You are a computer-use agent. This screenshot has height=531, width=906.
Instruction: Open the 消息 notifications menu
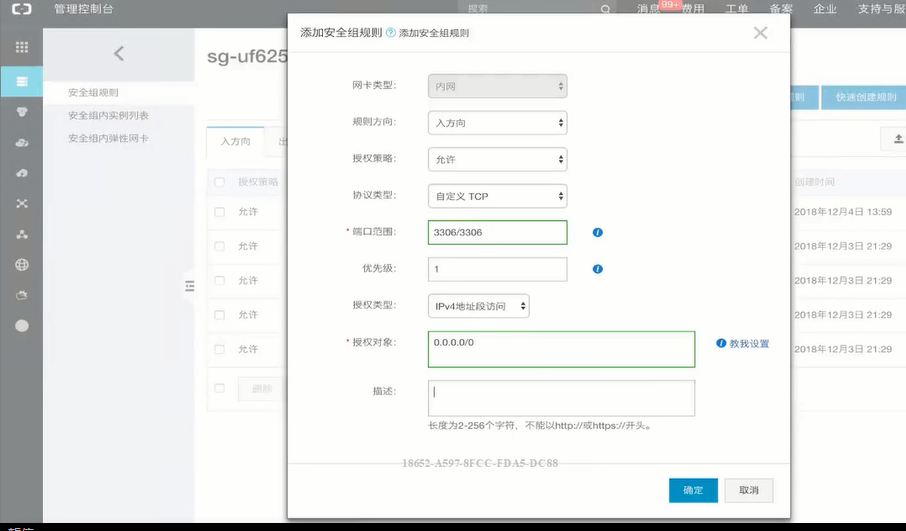[x=648, y=9]
